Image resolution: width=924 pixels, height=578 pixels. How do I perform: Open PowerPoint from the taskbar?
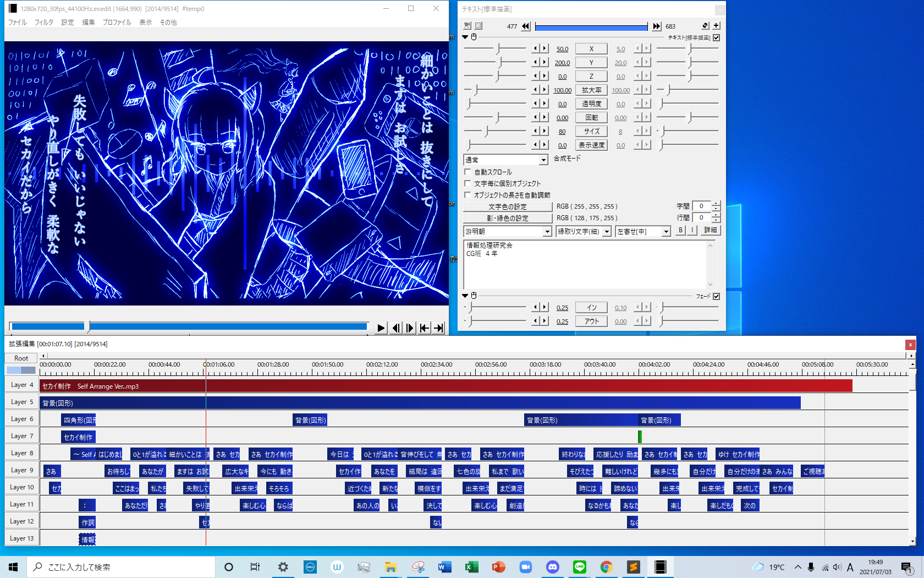point(498,567)
